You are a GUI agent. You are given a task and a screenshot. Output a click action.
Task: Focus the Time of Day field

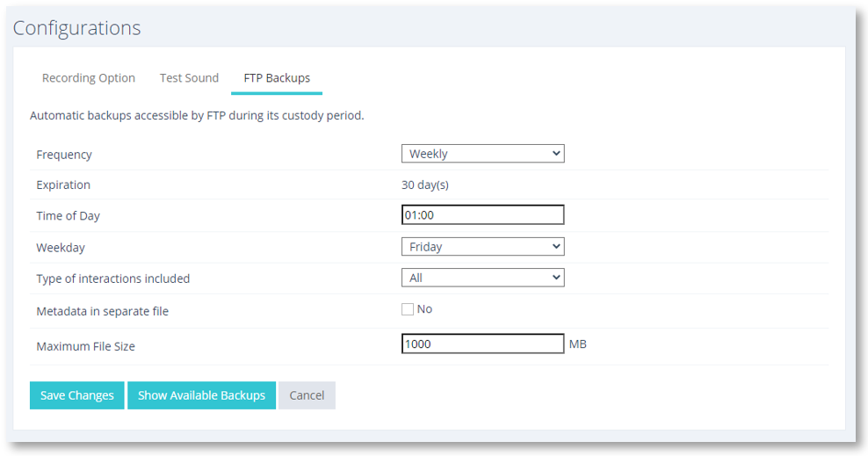click(x=482, y=215)
